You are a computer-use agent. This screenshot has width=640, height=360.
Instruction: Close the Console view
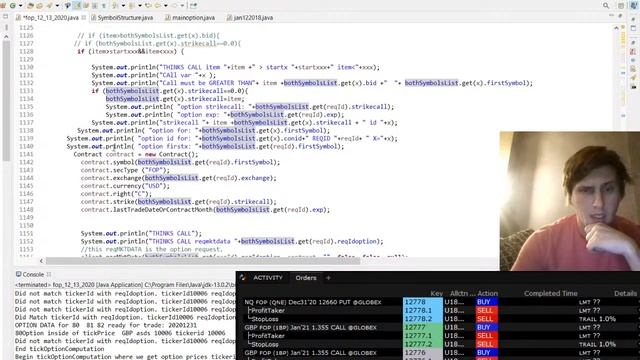click(49, 274)
